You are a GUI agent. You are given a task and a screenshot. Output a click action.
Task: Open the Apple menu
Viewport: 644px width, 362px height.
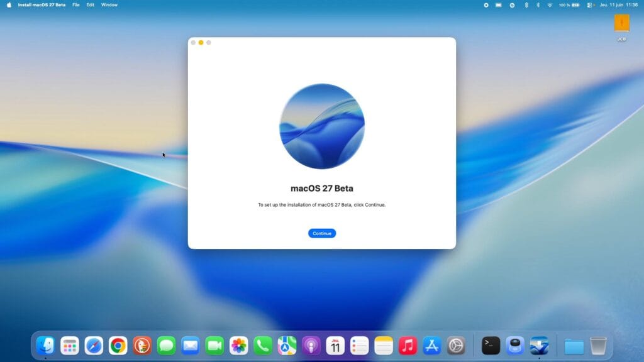[9, 5]
